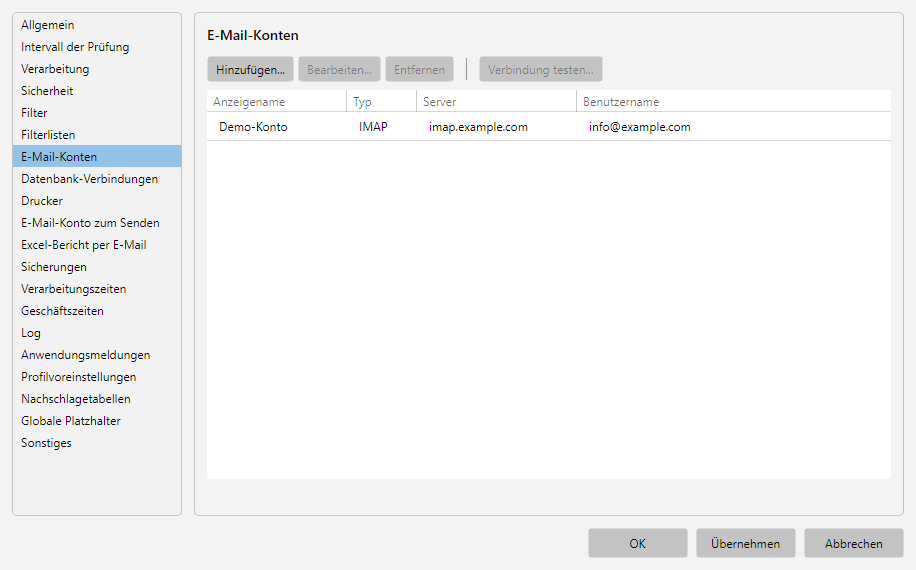The width and height of the screenshot is (916, 570).
Task: Open the Allgemein settings category
Action: [x=97, y=25]
